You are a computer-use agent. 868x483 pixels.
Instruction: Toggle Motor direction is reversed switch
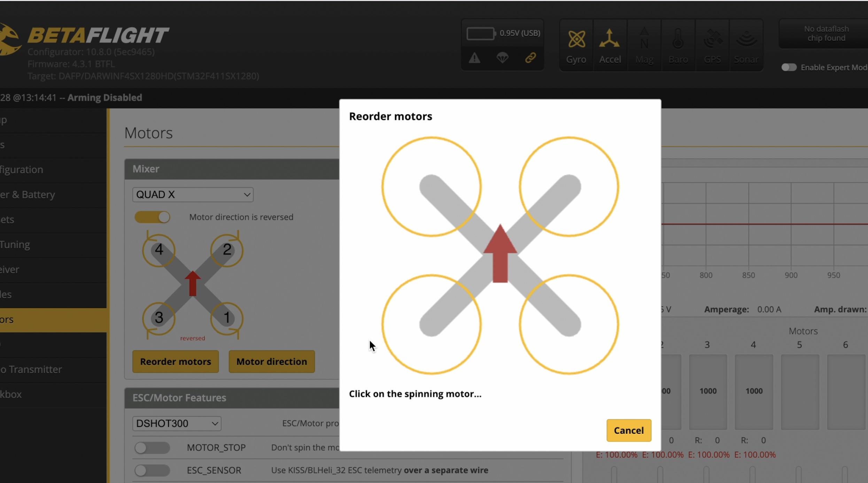[x=152, y=217]
